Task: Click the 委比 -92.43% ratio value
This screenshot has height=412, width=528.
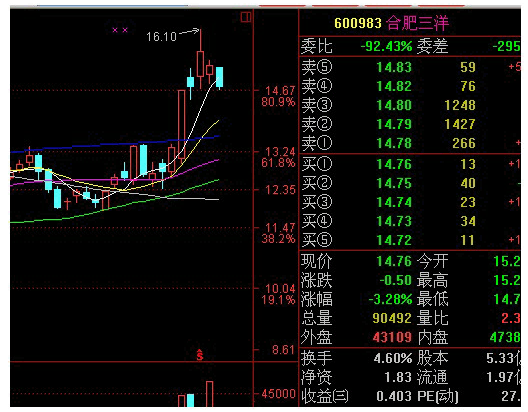Action: click(x=386, y=46)
